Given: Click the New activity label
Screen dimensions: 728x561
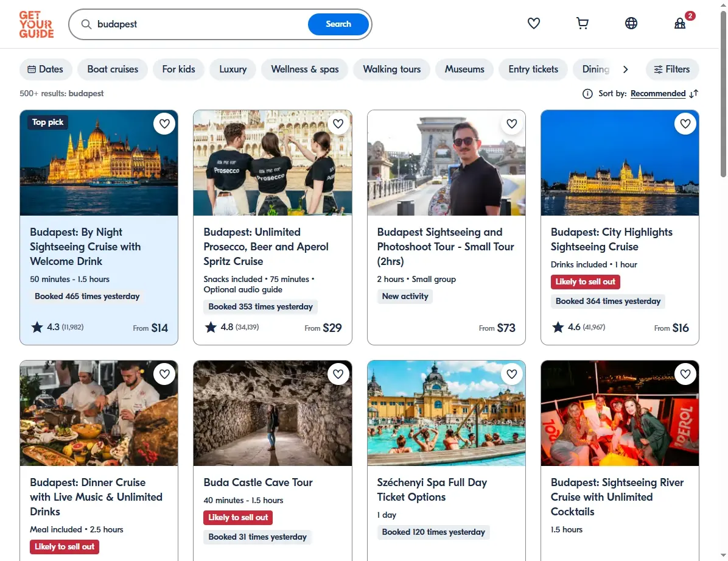Looking at the screenshot, I should point(405,297).
